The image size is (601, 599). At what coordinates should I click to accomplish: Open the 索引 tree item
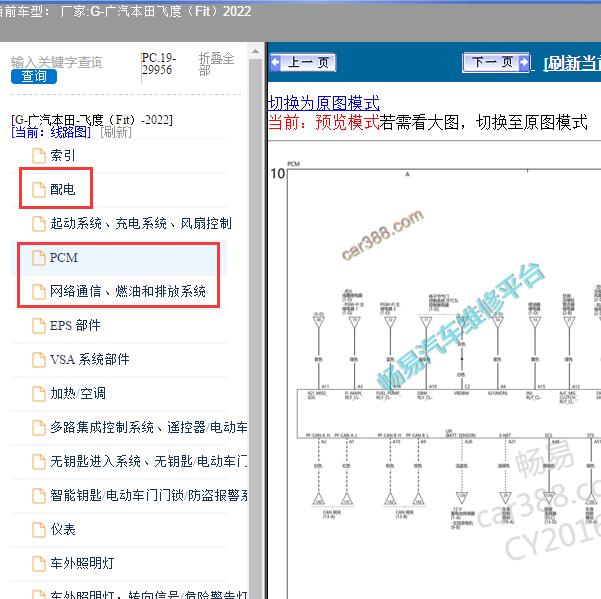[x=63, y=156]
